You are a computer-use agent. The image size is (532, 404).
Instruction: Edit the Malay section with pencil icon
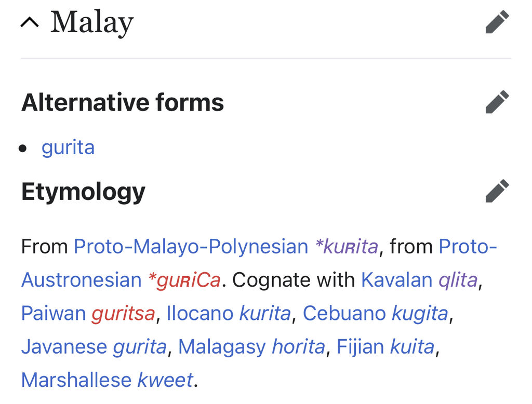tap(497, 22)
